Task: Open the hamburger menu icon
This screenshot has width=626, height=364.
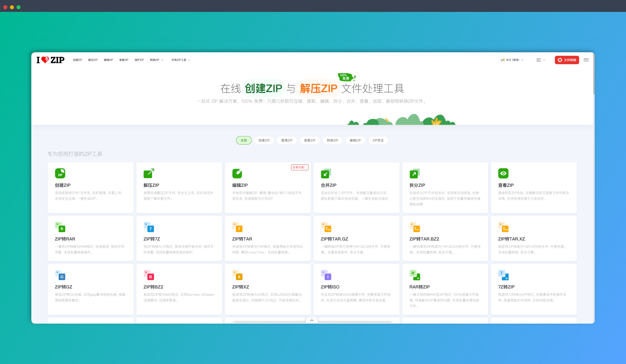Action: 586,60
